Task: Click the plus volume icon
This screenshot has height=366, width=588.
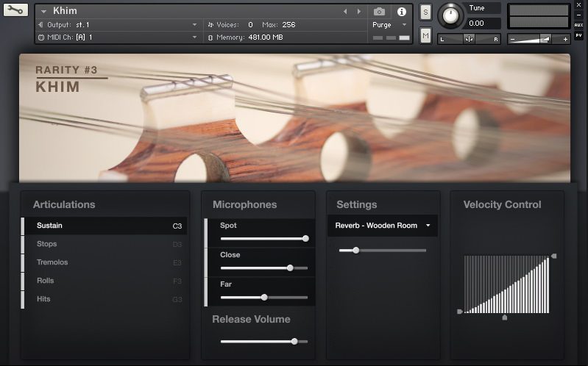Action: pyautogui.click(x=564, y=39)
